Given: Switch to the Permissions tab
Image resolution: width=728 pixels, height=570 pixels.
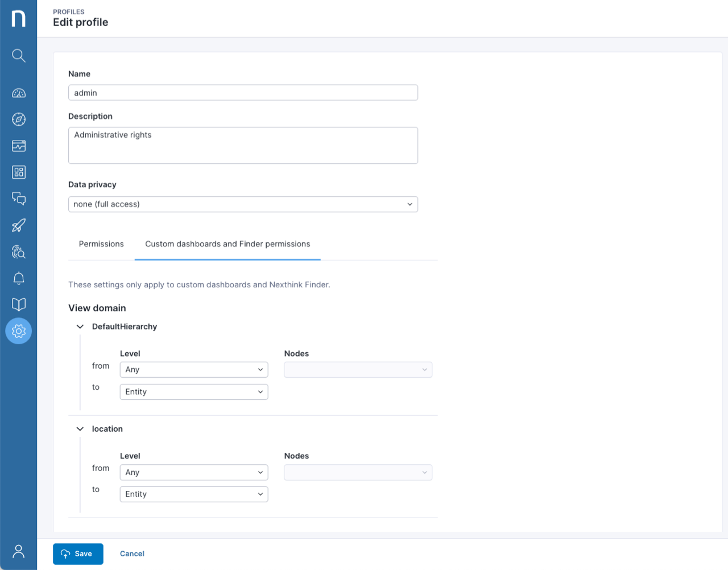Looking at the screenshot, I should [x=101, y=244].
